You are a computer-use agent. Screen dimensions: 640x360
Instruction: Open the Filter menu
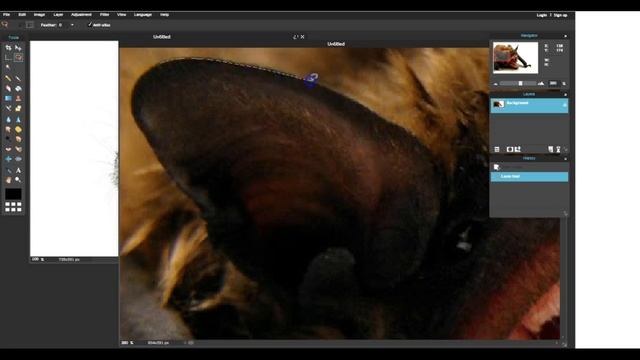click(x=104, y=15)
